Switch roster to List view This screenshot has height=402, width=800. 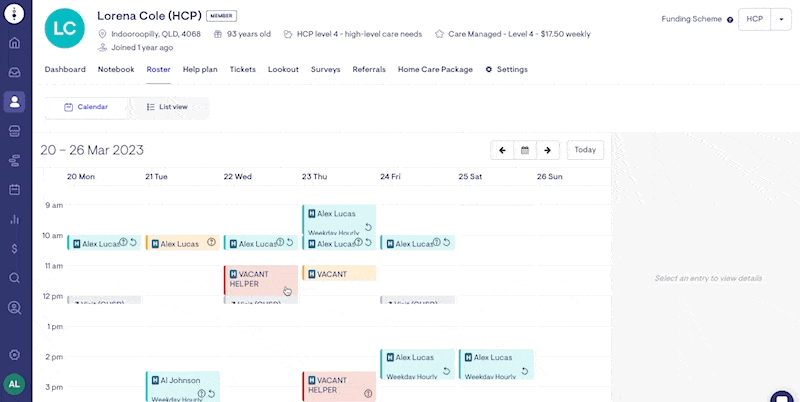click(167, 107)
